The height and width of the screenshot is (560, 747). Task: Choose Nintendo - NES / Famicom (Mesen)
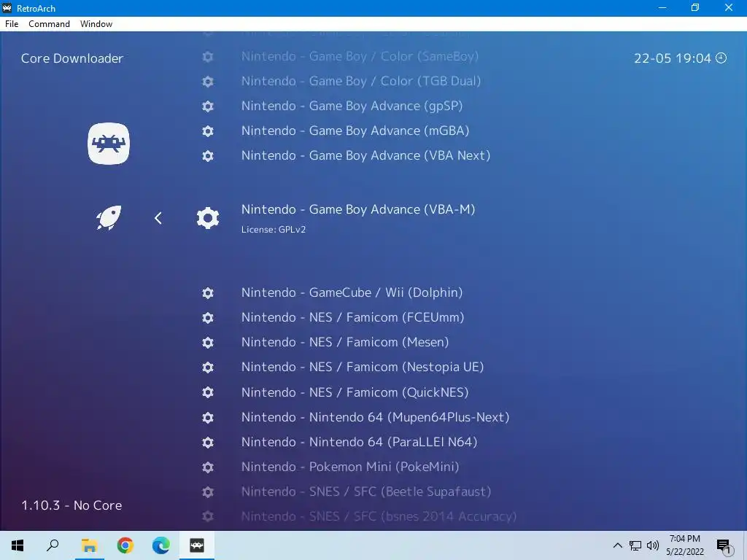coord(345,343)
